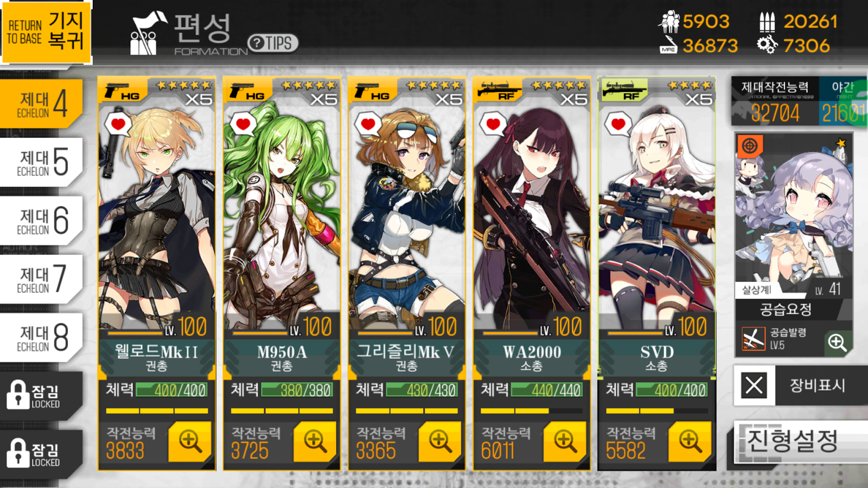Open M950A combat power magnifier
Image resolution: width=868 pixels, height=488 pixels.
315,441
